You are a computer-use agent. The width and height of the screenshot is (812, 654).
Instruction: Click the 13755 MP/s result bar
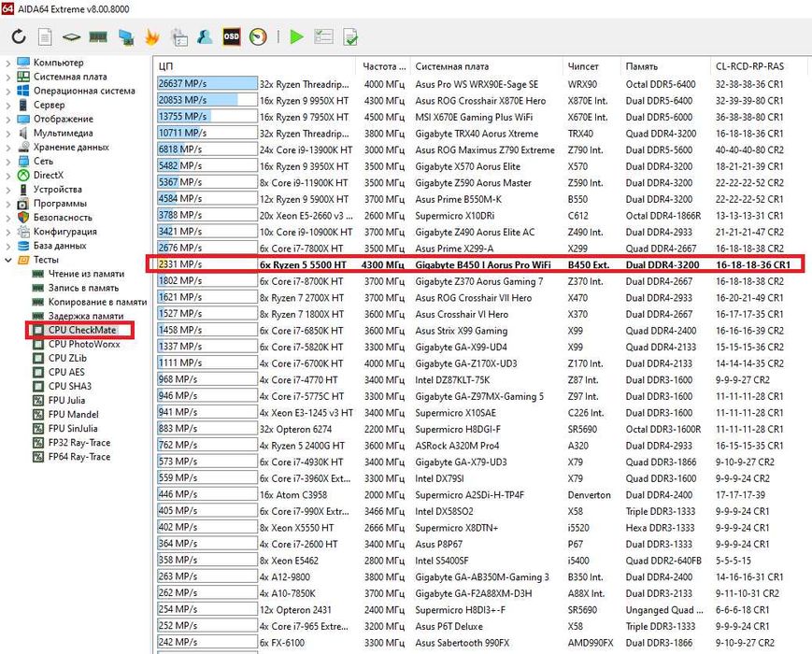pos(207,117)
